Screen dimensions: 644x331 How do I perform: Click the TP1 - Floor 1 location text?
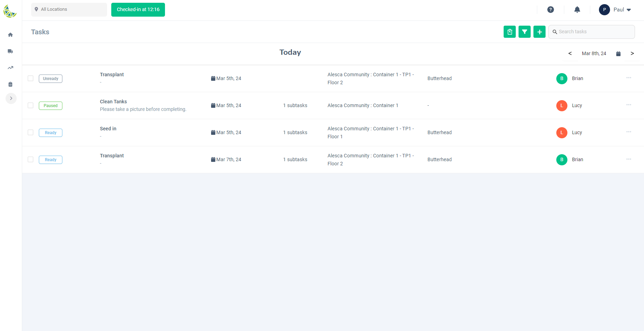pyautogui.click(x=371, y=132)
